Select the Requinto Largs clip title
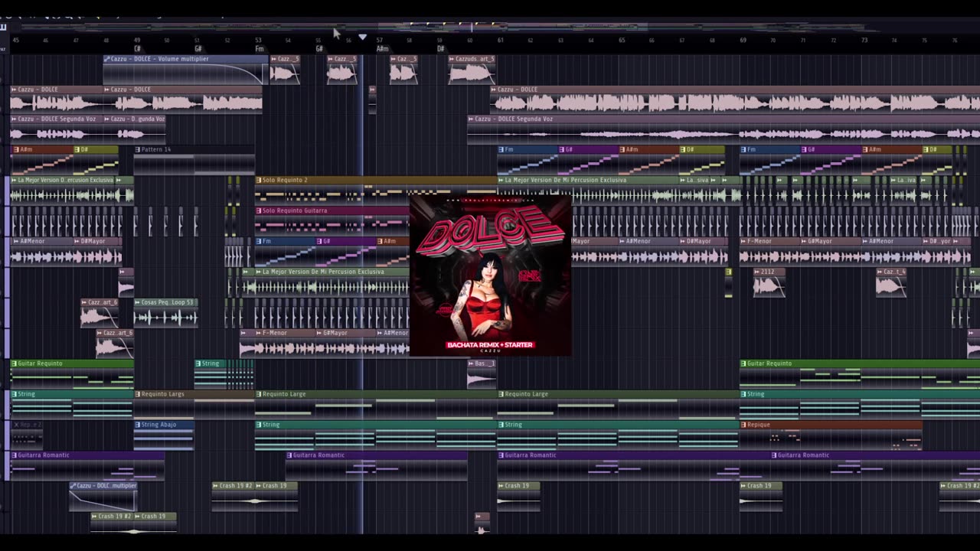The height and width of the screenshot is (551, 980). pos(162,394)
